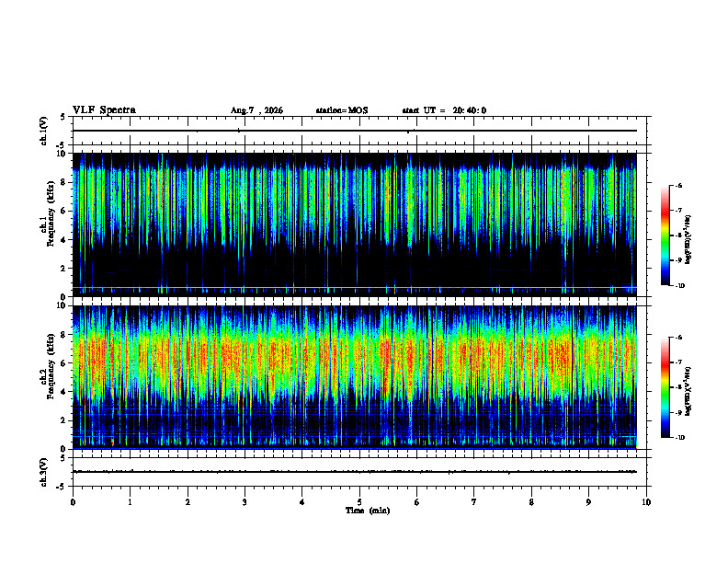The height and width of the screenshot is (563, 728).
Task: Select the "start UT = 20:40:0" text
Action: coord(444,110)
